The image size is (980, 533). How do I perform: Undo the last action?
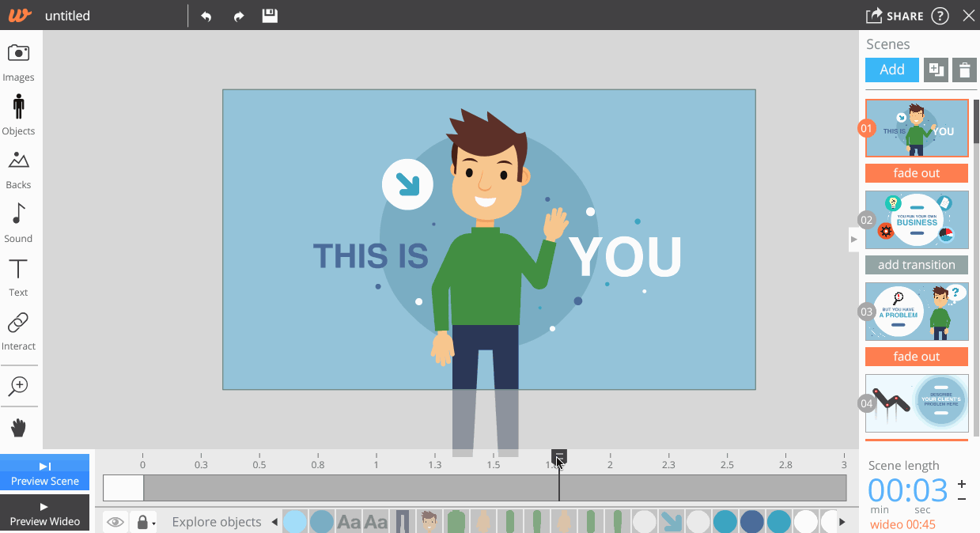206,16
